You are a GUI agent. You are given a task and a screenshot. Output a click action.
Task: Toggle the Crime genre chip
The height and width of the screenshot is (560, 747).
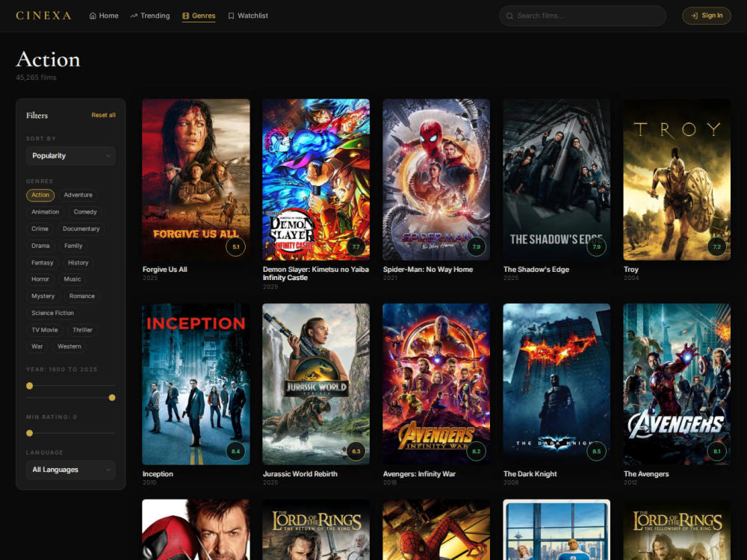[40, 229]
